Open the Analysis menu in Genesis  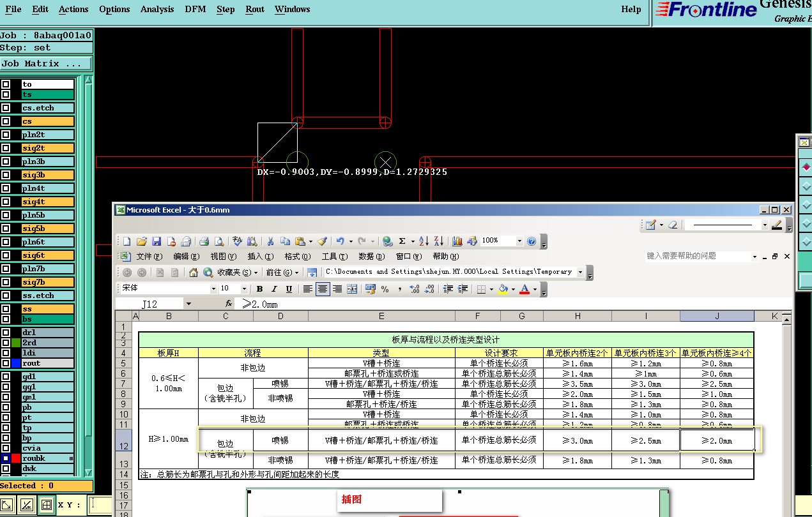pos(157,9)
